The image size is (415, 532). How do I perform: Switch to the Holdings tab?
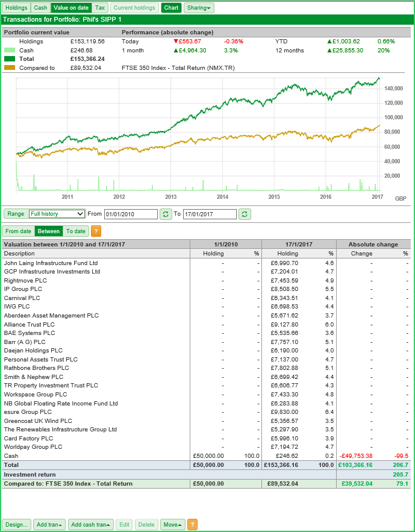[17, 8]
